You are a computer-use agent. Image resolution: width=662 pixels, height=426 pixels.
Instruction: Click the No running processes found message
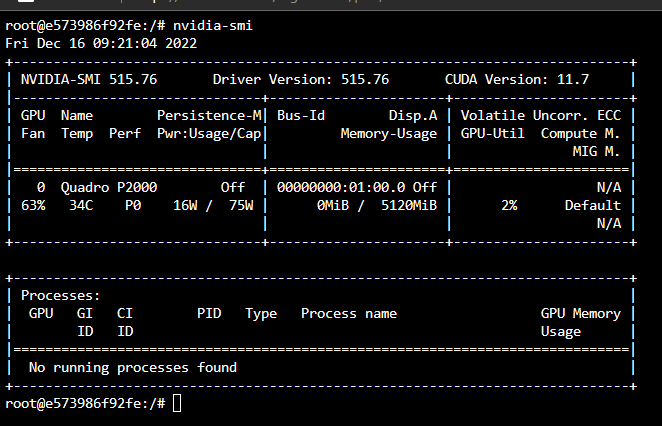pos(133,368)
